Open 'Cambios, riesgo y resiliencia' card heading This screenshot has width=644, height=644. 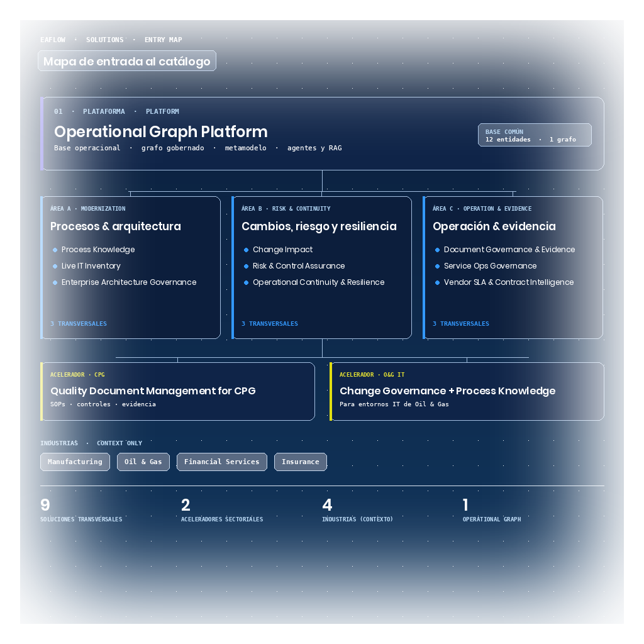(x=319, y=226)
